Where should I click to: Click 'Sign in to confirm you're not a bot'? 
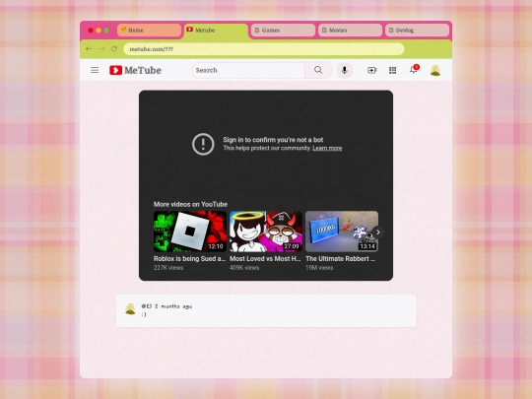273,140
